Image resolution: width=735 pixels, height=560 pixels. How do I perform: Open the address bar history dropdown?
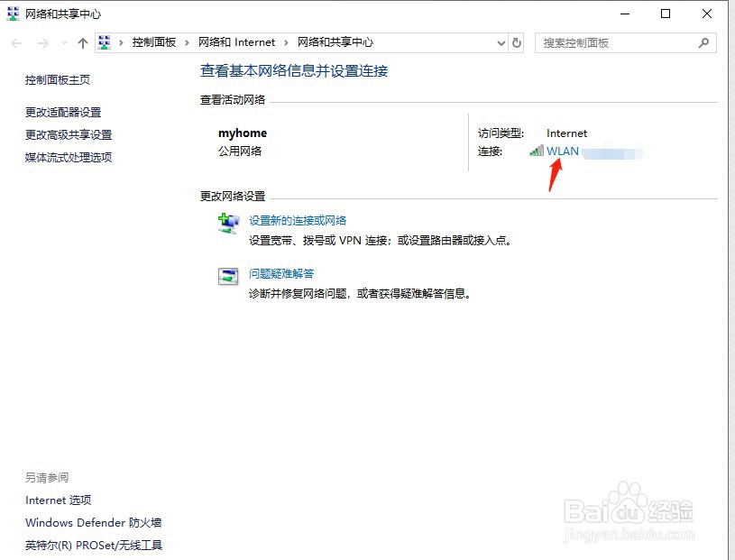coord(501,42)
